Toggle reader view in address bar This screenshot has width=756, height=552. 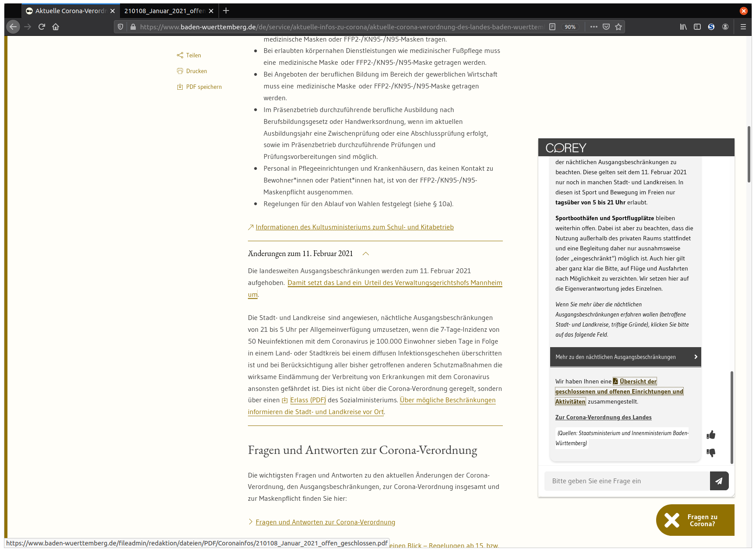point(552,27)
